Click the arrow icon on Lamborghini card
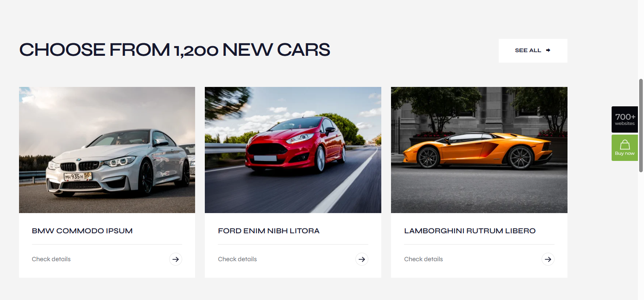 coord(548,259)
